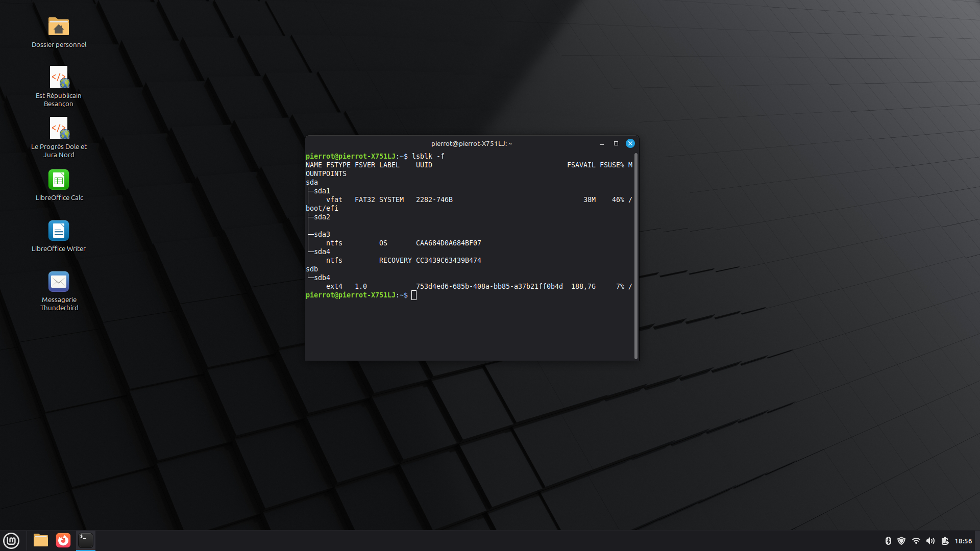Open the Wi-Fi network applet
This screenshot has width=980, height=551.
point(916,541)
